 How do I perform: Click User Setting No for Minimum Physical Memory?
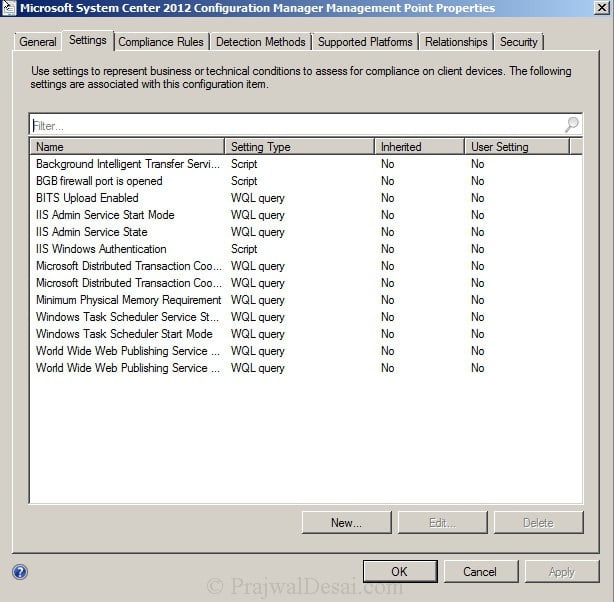(478, 300)
